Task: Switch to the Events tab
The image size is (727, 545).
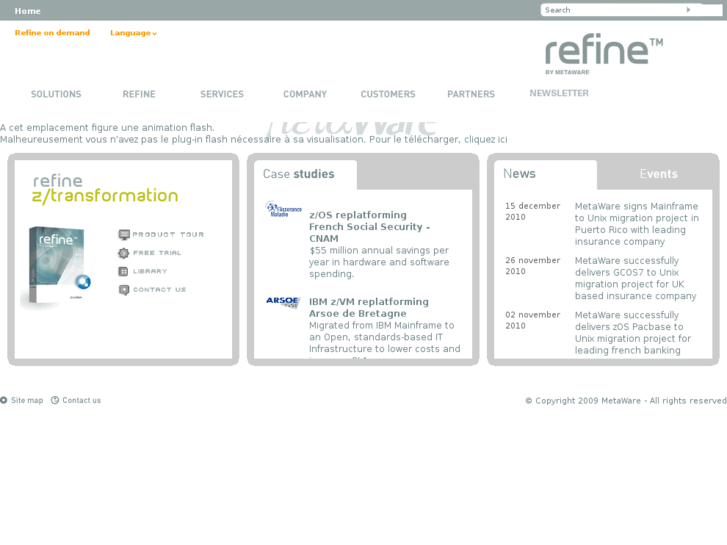Action: pos(658,174)
